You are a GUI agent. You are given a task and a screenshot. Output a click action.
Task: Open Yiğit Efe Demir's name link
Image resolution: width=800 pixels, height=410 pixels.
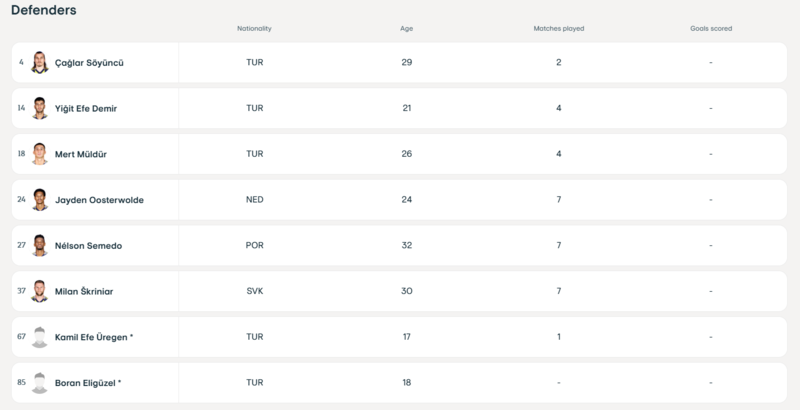point(86,108)
